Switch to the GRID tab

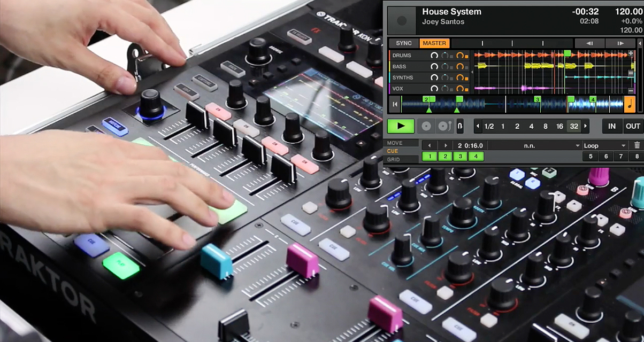394,160
